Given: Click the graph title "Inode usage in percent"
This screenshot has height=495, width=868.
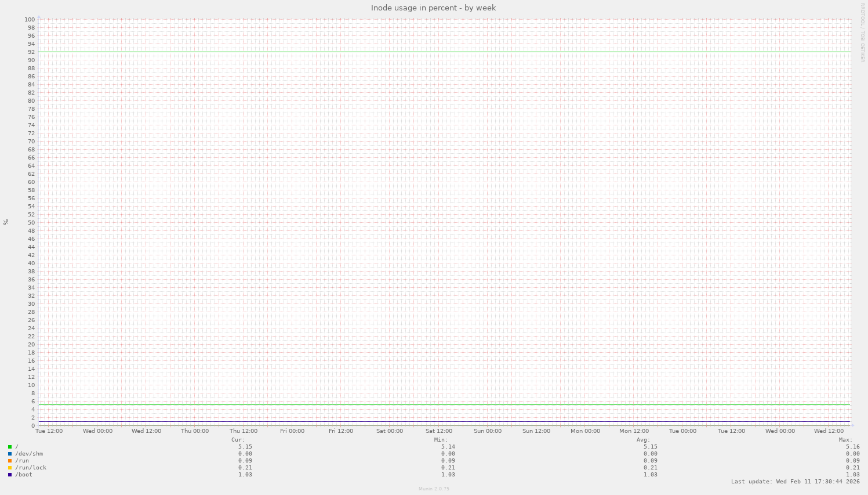Looking at the screenshot, I should pyautogui.click(x=433, y=8).
